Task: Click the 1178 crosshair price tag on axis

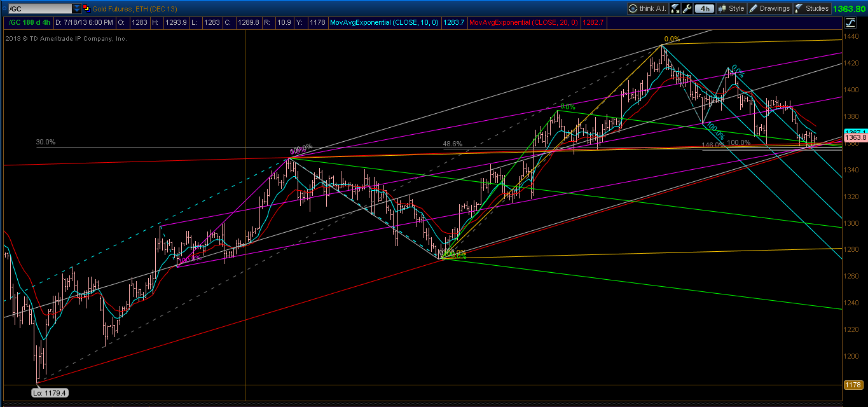Action: [853, 385]
